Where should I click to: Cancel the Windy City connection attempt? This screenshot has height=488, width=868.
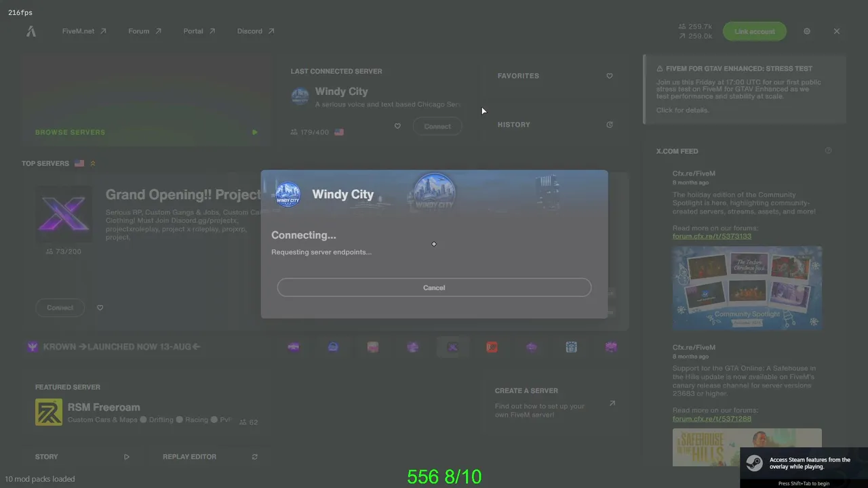[x=434, y=287]
